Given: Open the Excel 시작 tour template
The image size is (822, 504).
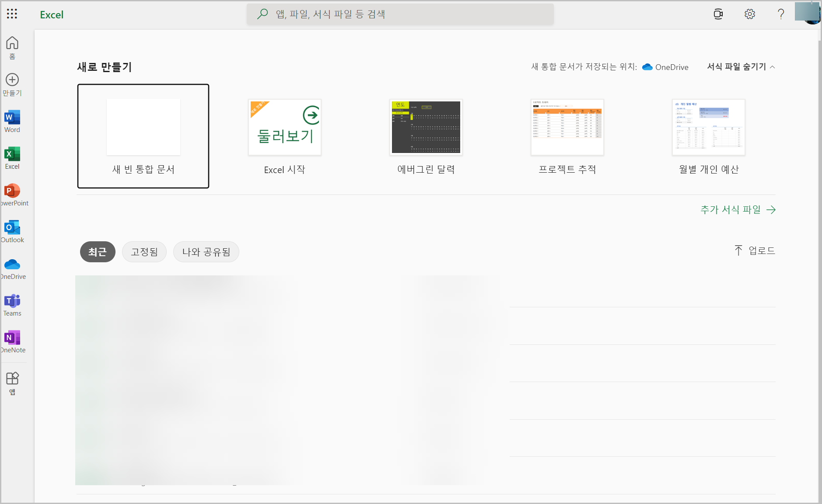Looking at the screenshot, I should point(285,137).
